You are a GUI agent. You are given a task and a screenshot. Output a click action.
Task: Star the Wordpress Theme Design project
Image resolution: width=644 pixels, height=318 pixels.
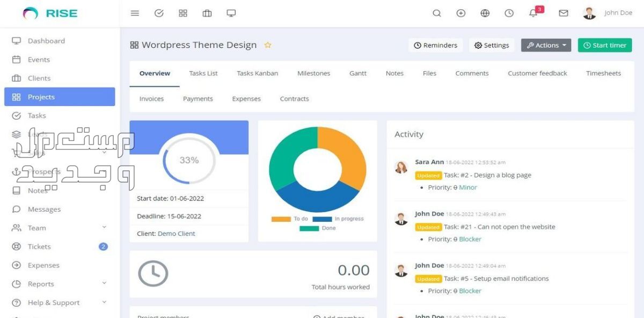point(268,45)
